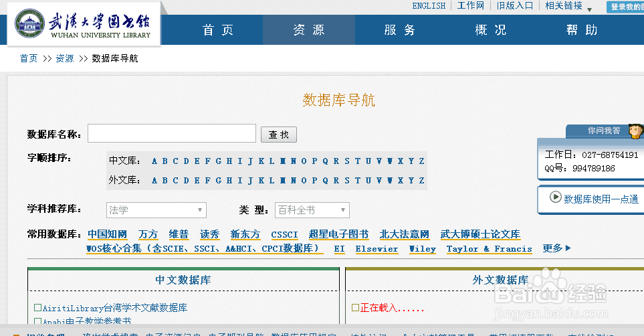Open the Wiley database link
Screen dimensions: 644x336
(x=422, y=249)
